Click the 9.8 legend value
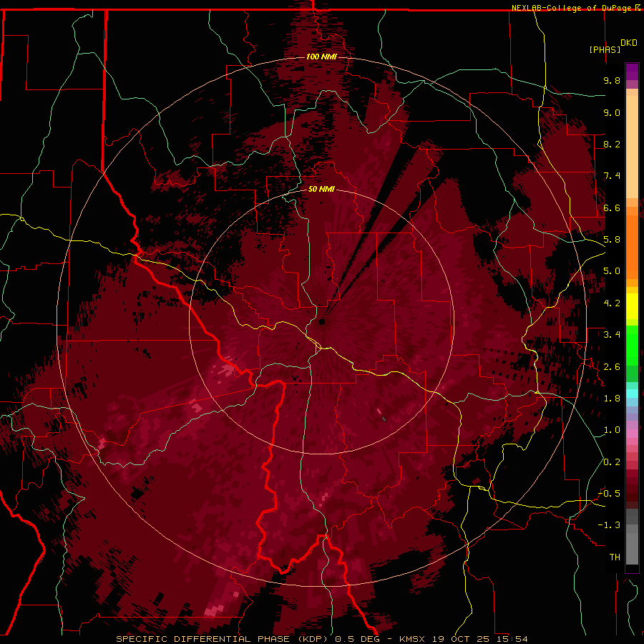Image resolution: width=644 pixels, height=644 pixels. pyautogui.click(x=612, y=80)
